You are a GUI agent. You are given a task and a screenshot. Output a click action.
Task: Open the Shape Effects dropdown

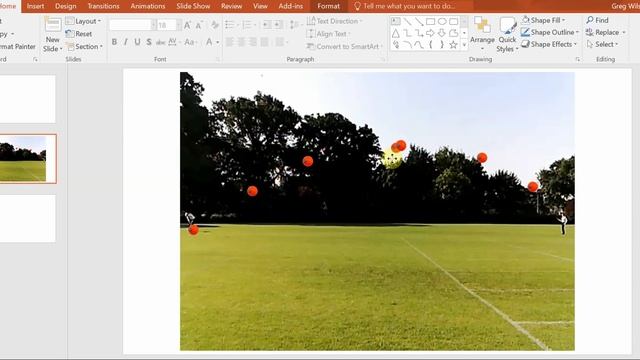549,44
